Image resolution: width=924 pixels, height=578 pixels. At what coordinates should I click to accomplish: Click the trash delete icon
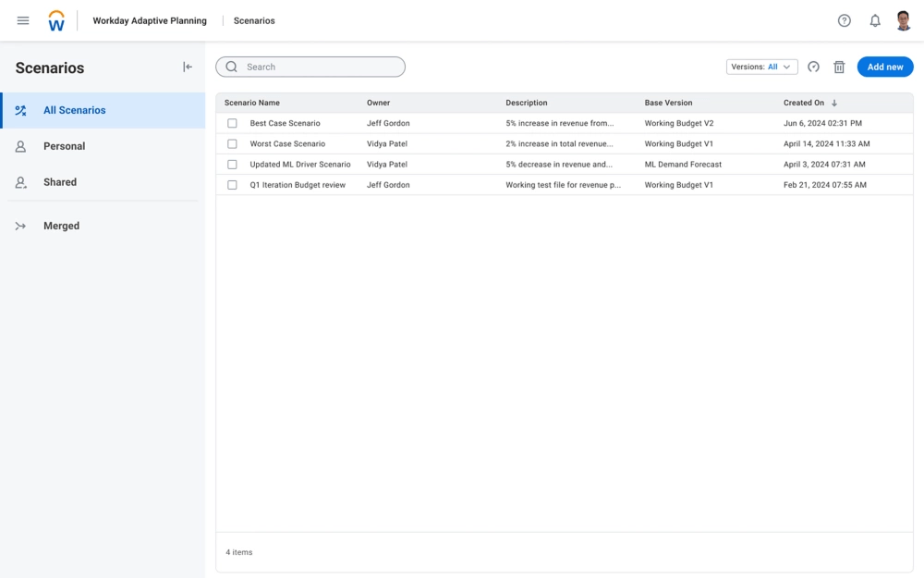click(839, 67)
